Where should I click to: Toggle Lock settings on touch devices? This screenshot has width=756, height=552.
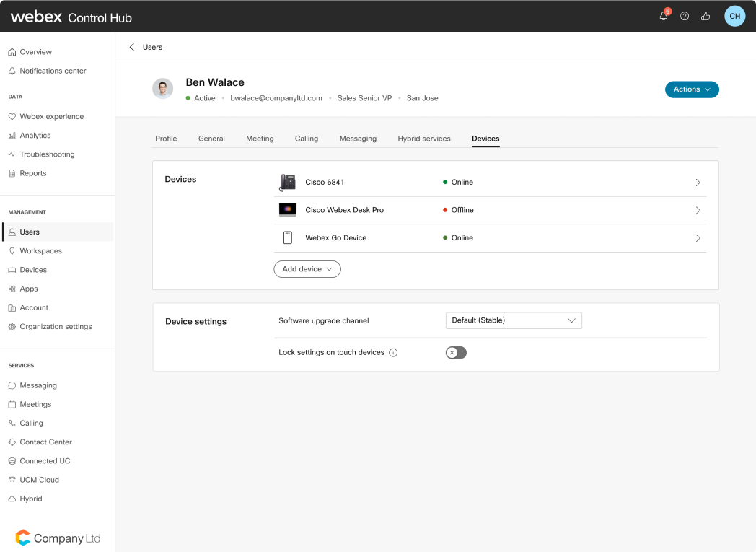[456, 353]
